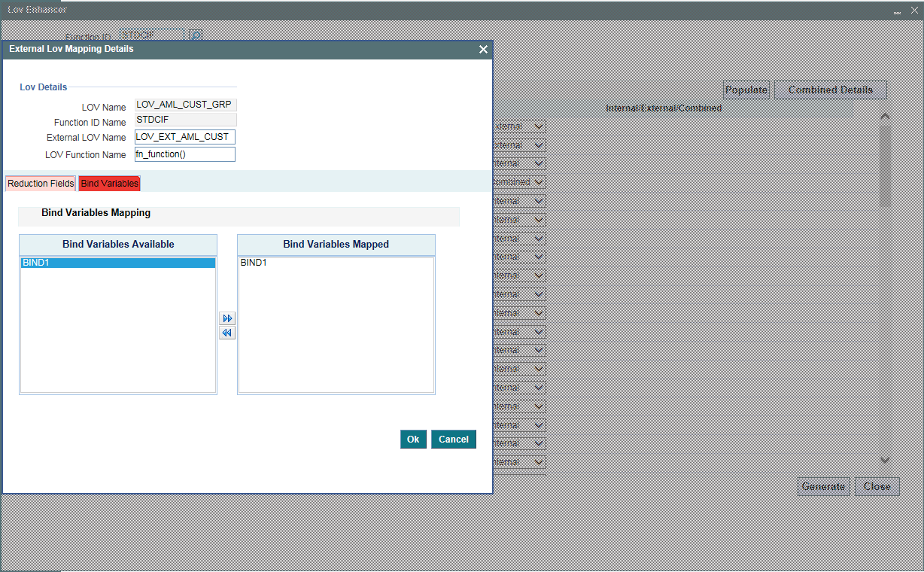This screenshot has height=572, width=924.
Task: Click the LOV Name field value
Action: pos(185,105)
